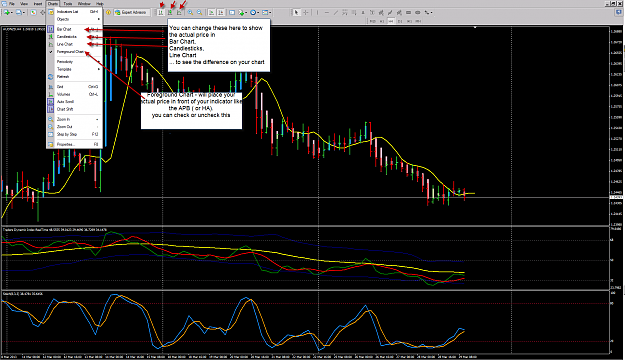Toggle Grid in the Charts menu
The height and width of the screenshot is (360, 625).
[74, 87]
